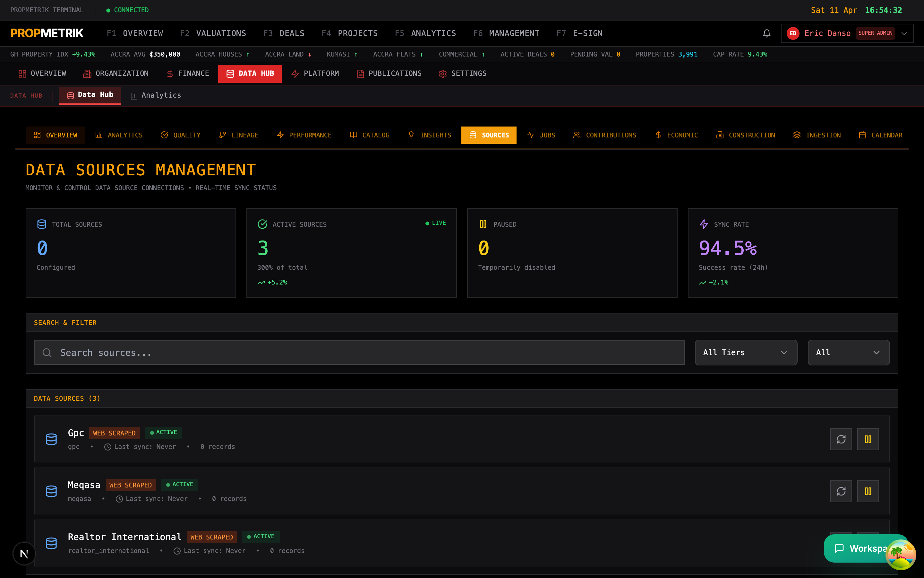The image size is (924, 578).
Task: Go to Settings in management nav
Action: click(462, 74)
